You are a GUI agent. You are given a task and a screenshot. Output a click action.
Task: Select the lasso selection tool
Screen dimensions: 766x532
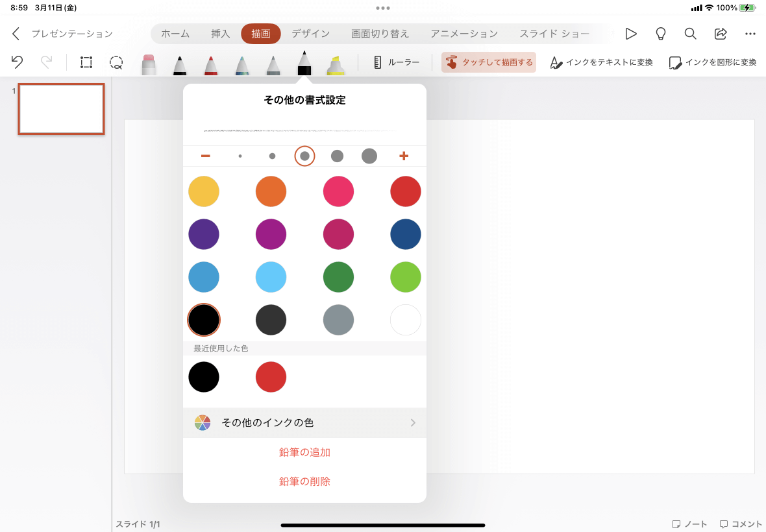tap(116, 62)
